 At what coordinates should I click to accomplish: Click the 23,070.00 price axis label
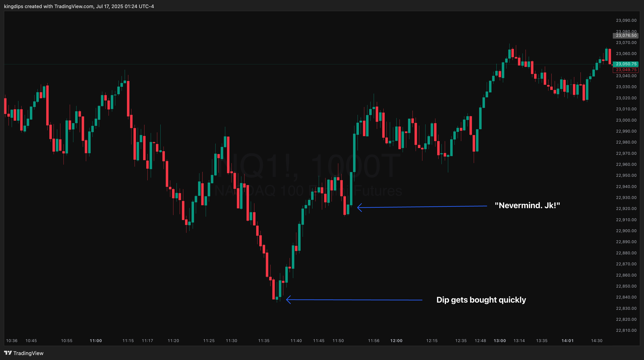coord(626,42)
